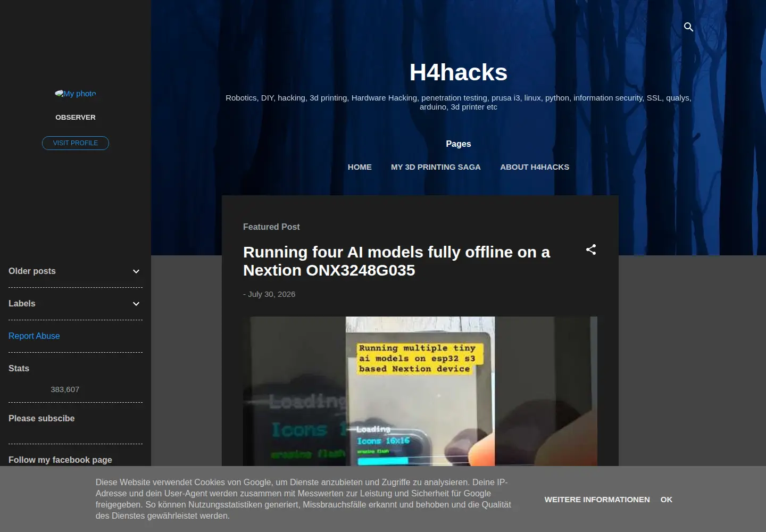Click the Featured Post label

[271, 227]
